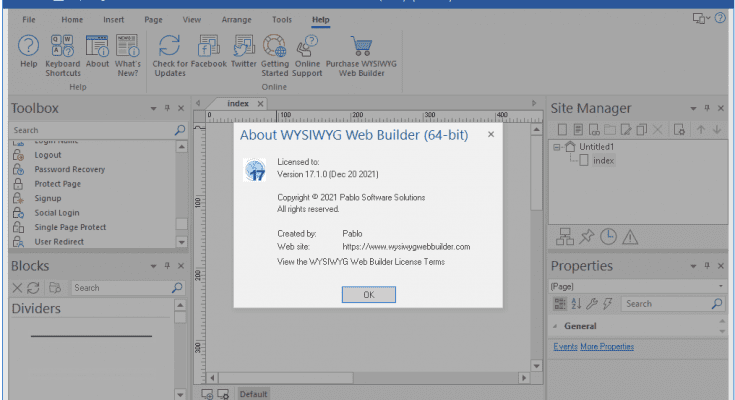This screenshot has height=400, width=735.
Task: Toggle auto-hide pin on Toolbox panel
Action: (167, 108)
